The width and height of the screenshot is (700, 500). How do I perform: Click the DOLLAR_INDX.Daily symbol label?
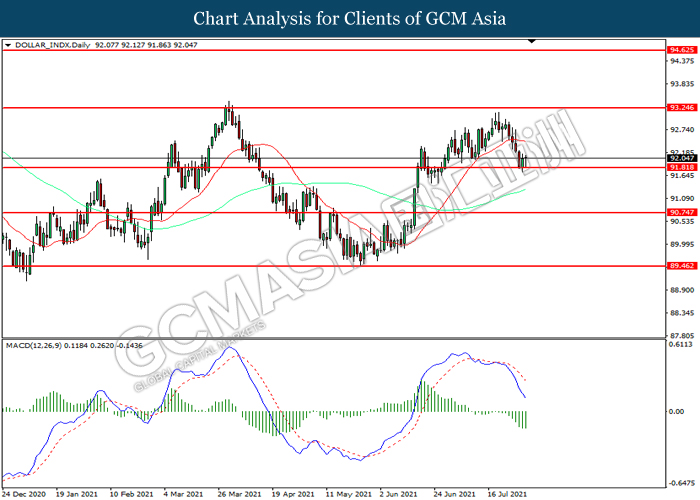tap(53, 45)
